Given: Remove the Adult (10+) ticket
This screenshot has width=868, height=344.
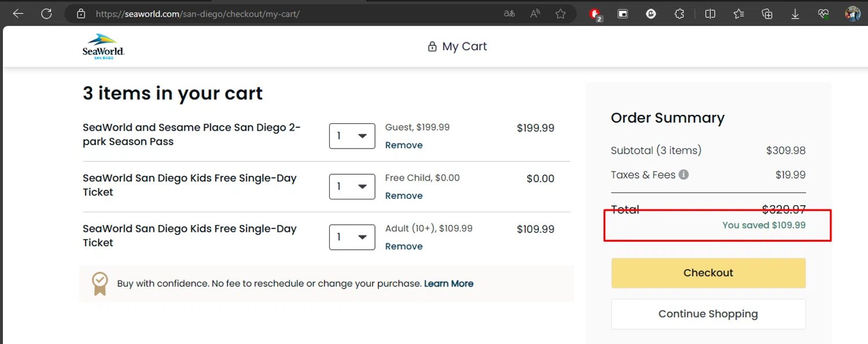Looking at the screenshot, I should point(403,246).
